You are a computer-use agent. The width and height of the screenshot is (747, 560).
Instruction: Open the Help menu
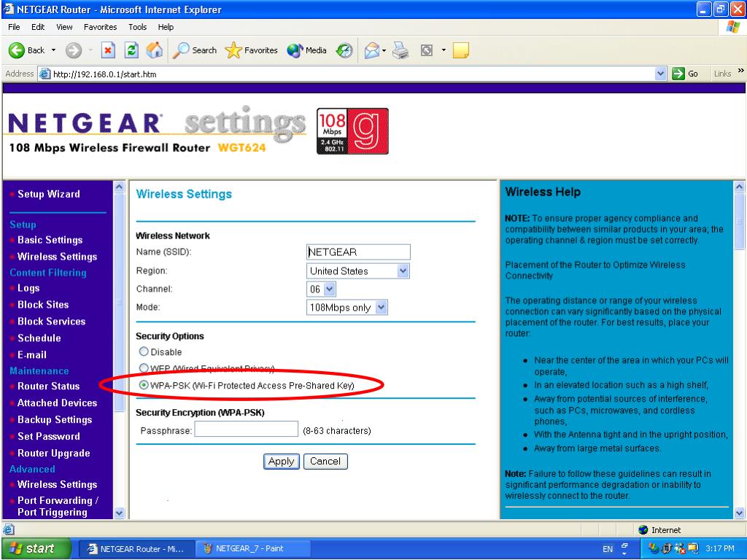(x=166, y=27)
